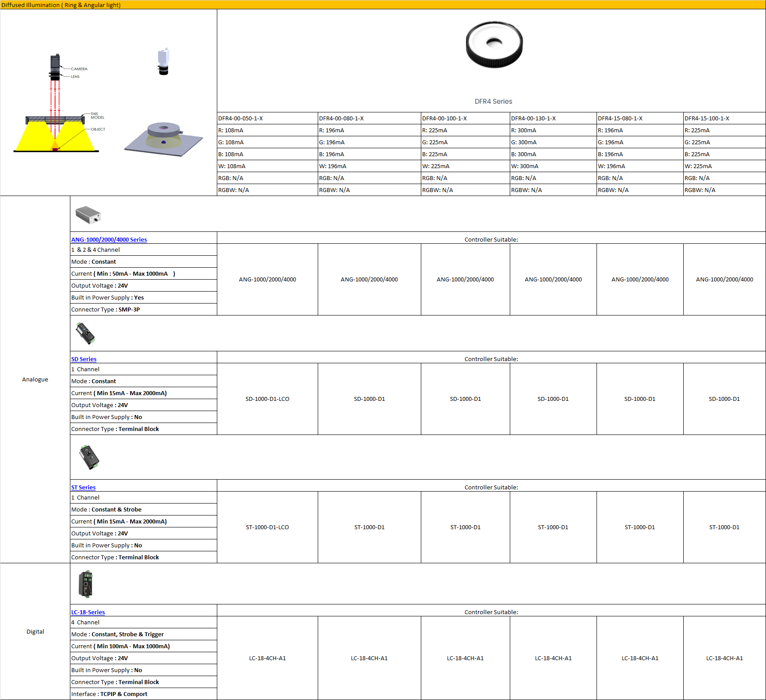Select the DFR4-15-100-1-X model cell
Viewport: 766px width, 700px height.
724,118
